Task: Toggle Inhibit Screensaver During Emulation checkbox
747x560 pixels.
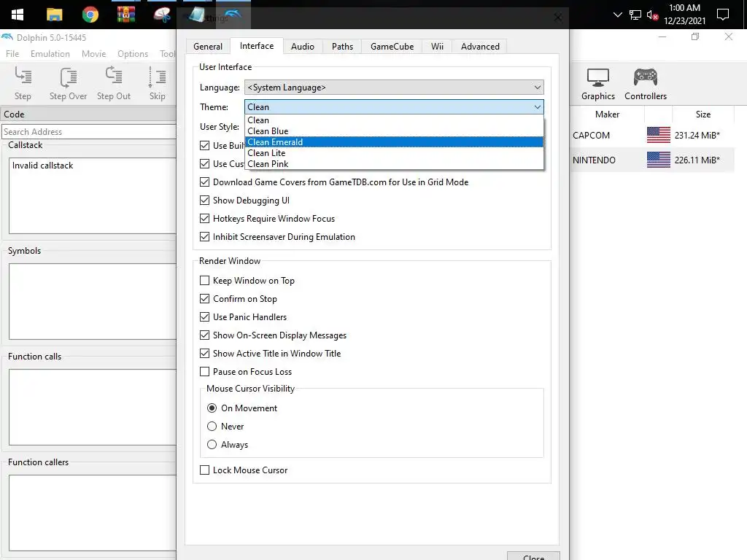Action: [204, 237]
